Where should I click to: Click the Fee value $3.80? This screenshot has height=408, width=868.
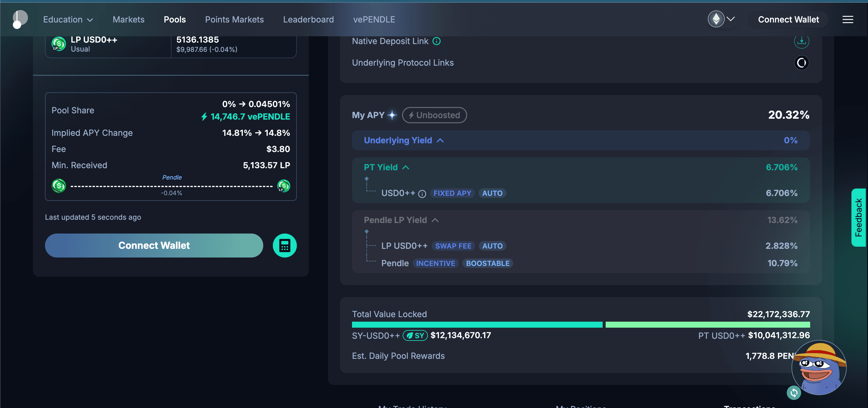point(278,149)
